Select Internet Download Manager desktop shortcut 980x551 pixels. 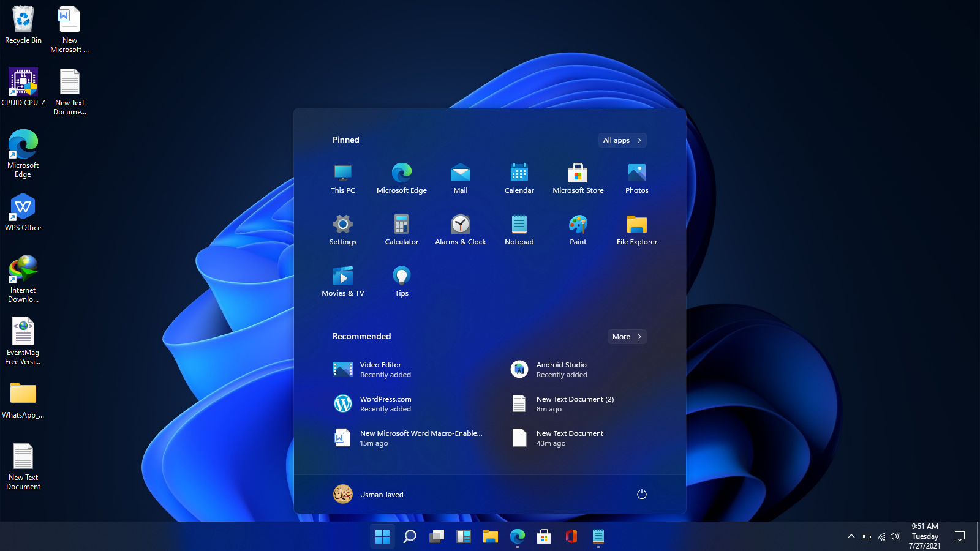(x=23, y=279)
